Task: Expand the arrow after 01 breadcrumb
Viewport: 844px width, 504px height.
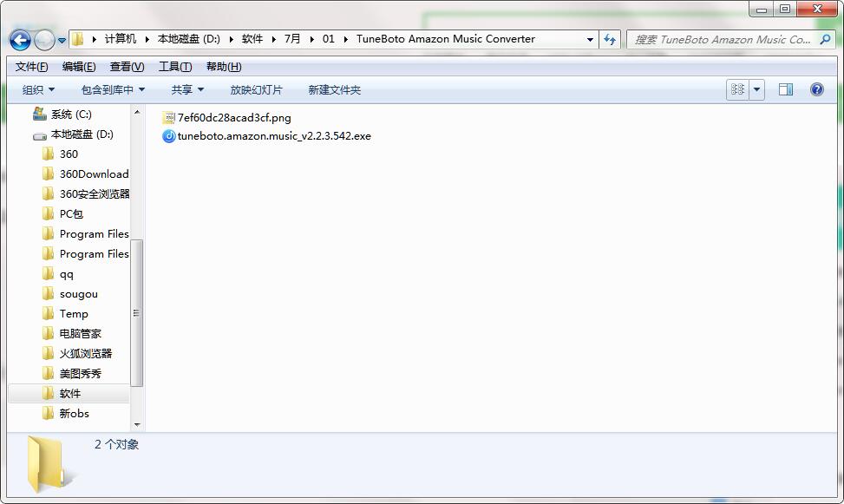Action: click(x=345, y=39)
